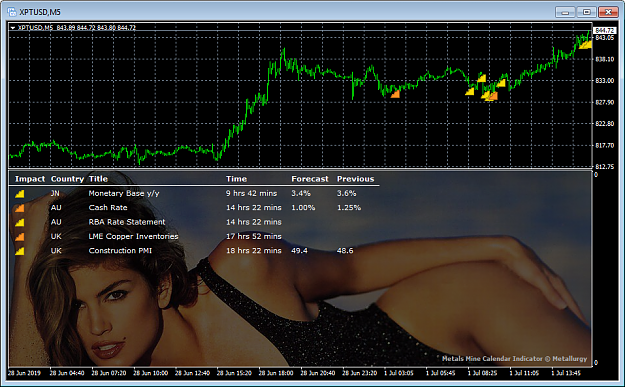
Task: Click the 3.4% forecast value
Action: click(301, 193)
